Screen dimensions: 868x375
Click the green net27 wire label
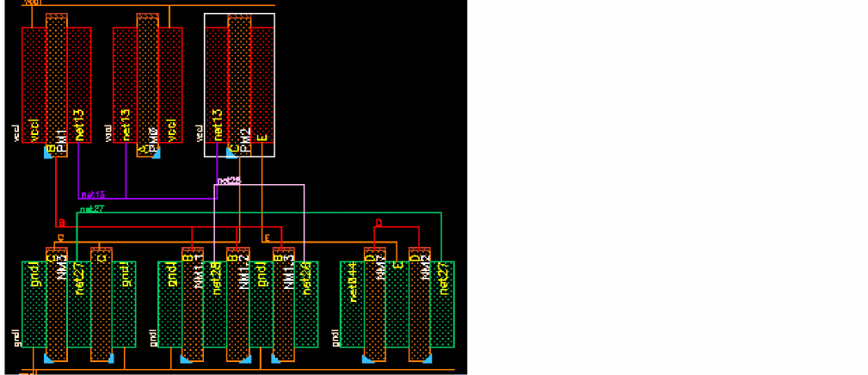(x=92, y=209)
